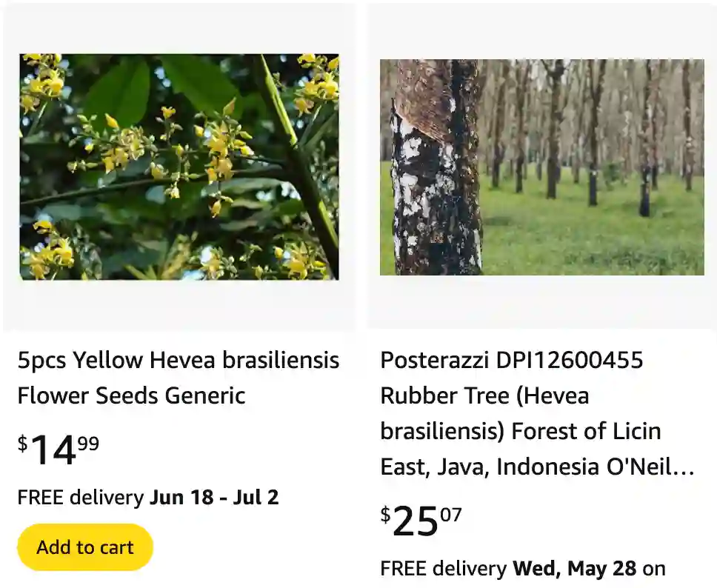
Task: Open the yellow Hevea flower seeds product image
Action: pyautogui.click(x=179, y=167)
